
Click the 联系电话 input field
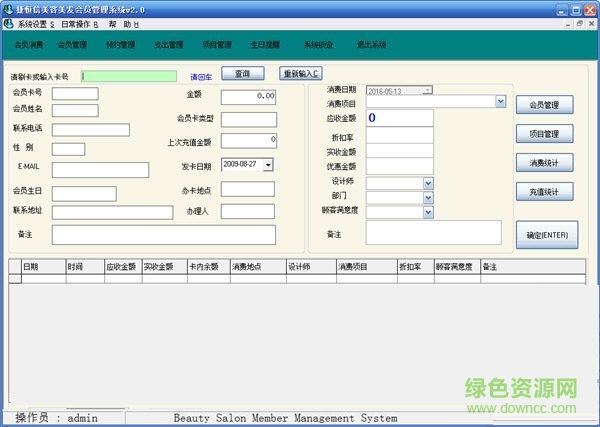click(90, 129)
